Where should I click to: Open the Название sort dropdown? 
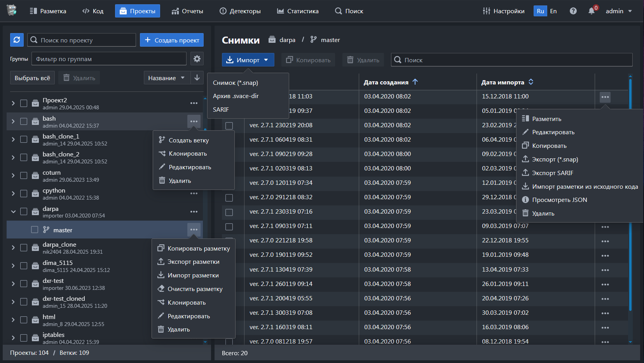pyautogui.click(x=166, y=78)
